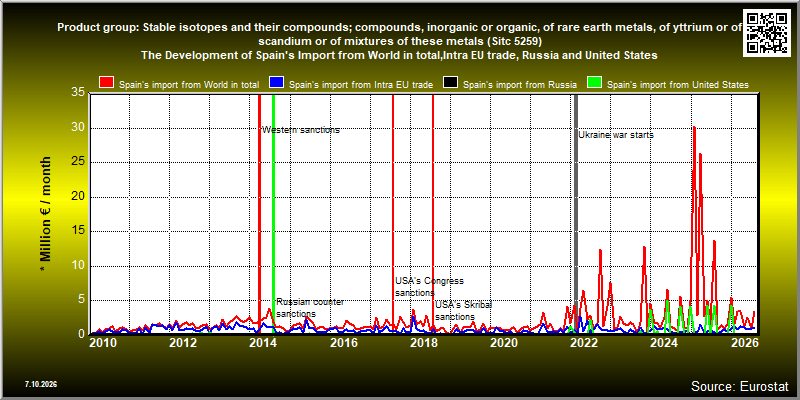Click the highest red peak near 30 million

694,128
